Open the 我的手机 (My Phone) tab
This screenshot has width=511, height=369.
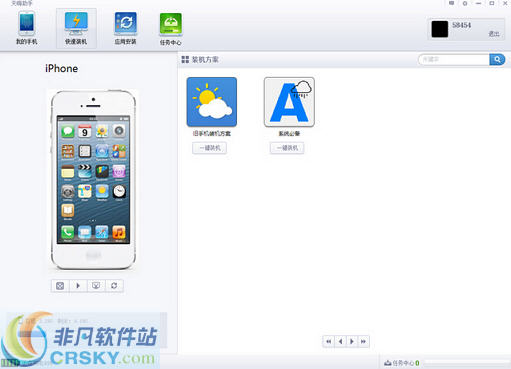click(27, 29)
